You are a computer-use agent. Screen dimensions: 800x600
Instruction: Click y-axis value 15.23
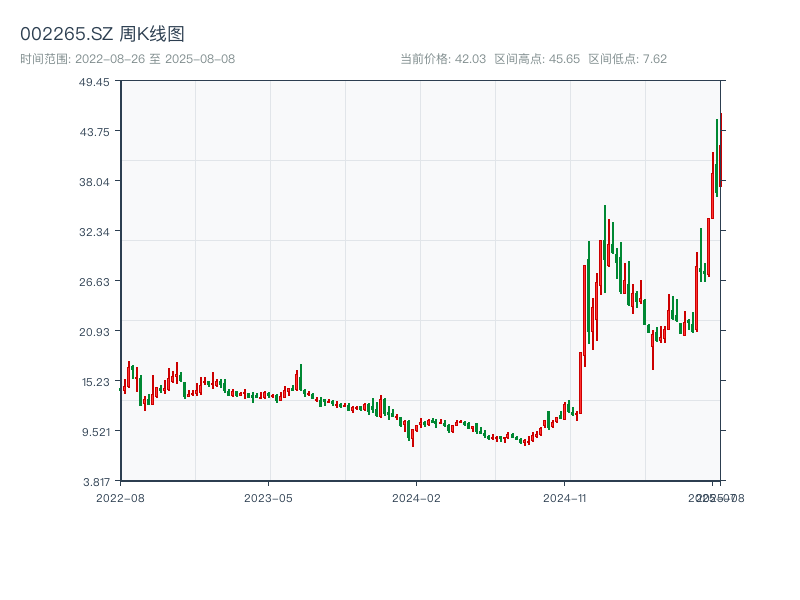coord(96,382)
